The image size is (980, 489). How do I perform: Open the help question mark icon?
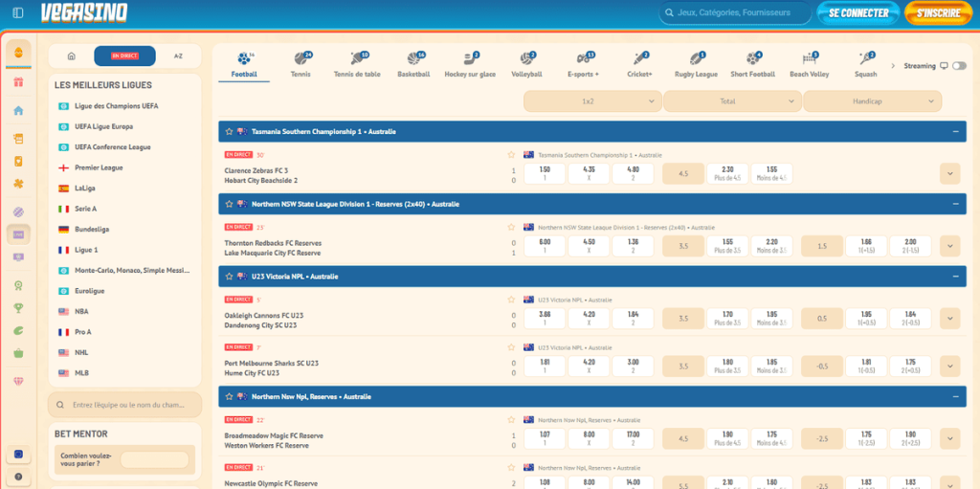[x=18, y=477]
